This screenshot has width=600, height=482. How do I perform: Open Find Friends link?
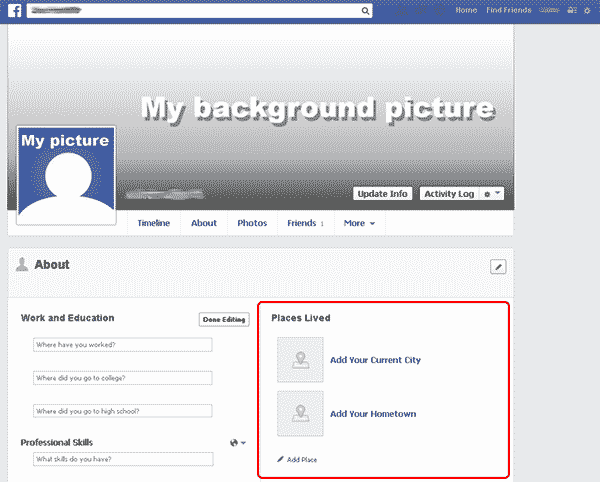[x=509, y=10]
